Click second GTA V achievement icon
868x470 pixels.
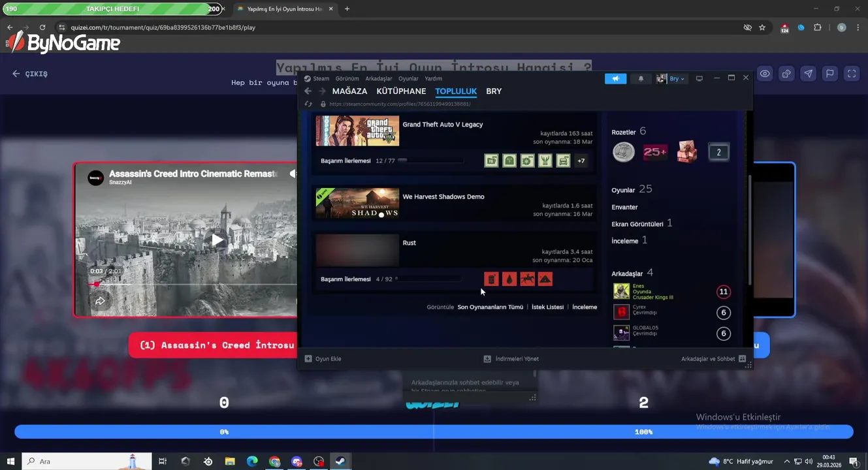point(509,161)
